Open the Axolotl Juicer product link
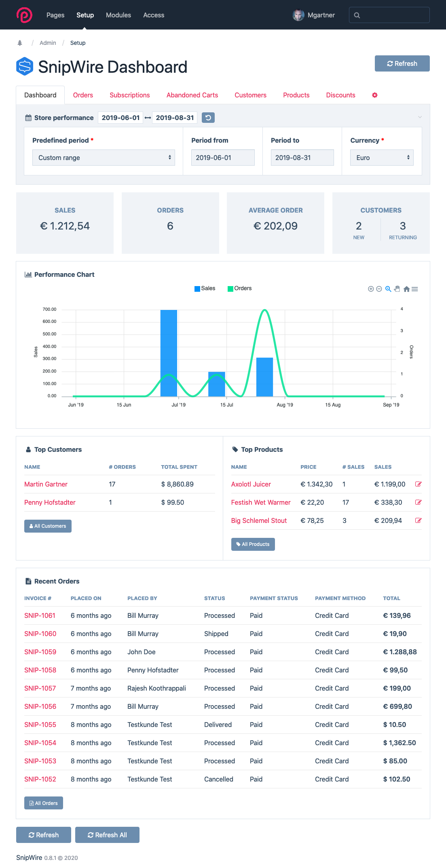This screenshot has width=446, height=868. click(251, 484)
